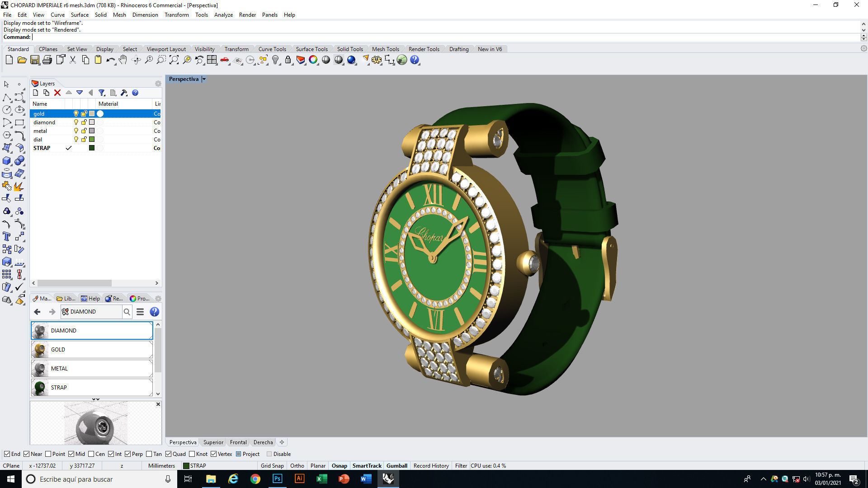Open toolbar options gear at right

(863, 48)
